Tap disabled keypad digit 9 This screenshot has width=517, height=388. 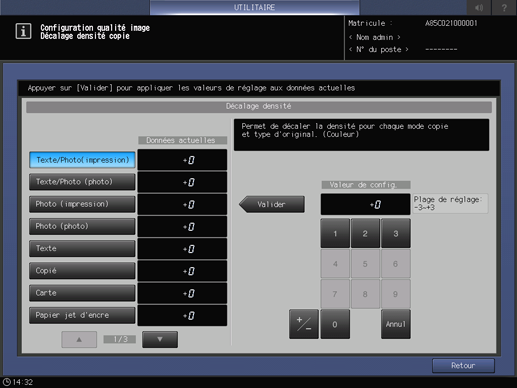tap(396, 294)
